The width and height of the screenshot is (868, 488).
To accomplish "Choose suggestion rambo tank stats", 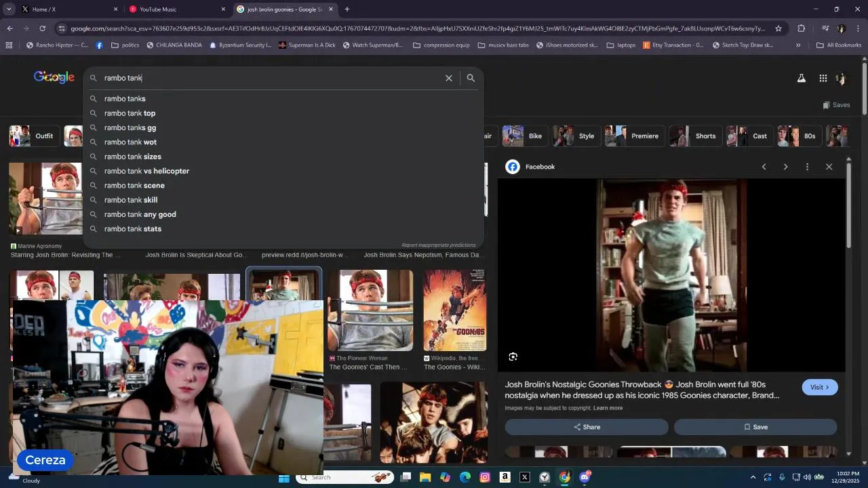I will 283,229.
